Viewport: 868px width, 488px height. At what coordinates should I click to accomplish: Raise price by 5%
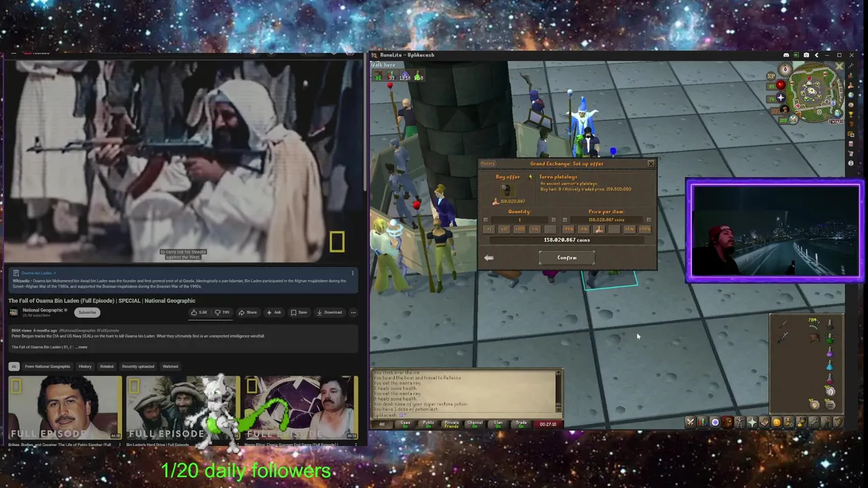pyautogui.click(x=629, y=229)
